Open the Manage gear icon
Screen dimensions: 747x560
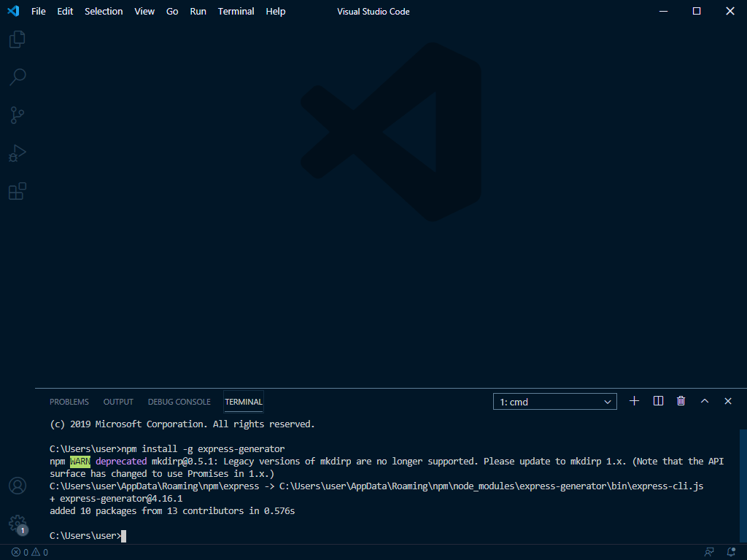[x=18, y=524]
